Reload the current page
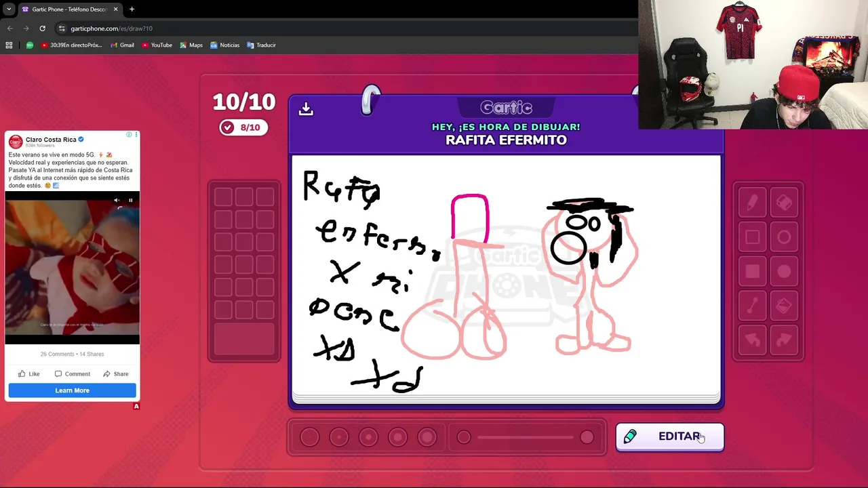 (42, 28)
